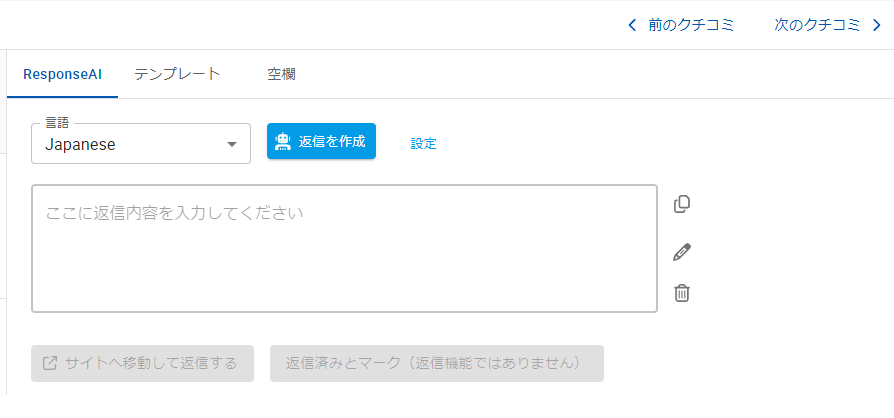Expand the dropdown arrow next to Japanese
The width and height of the screenshot is (894, 418).
232,144
